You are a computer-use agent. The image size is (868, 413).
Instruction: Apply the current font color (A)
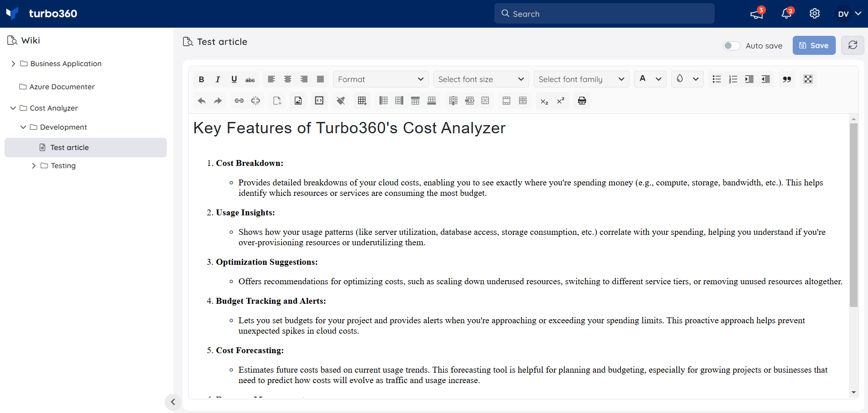[x=643, y=79]
